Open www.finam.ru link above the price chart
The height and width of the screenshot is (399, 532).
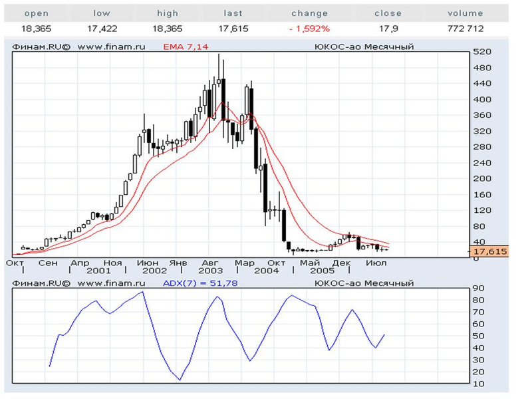coord(112,47)
